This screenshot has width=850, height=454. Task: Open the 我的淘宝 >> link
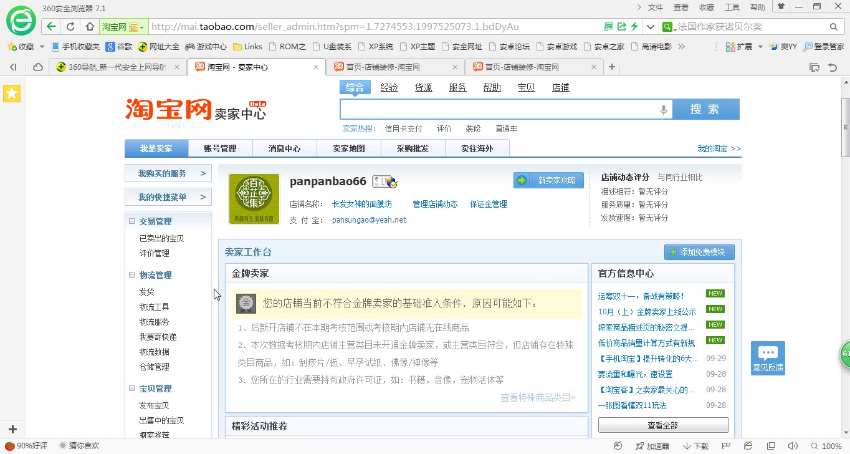coord(719,148)
